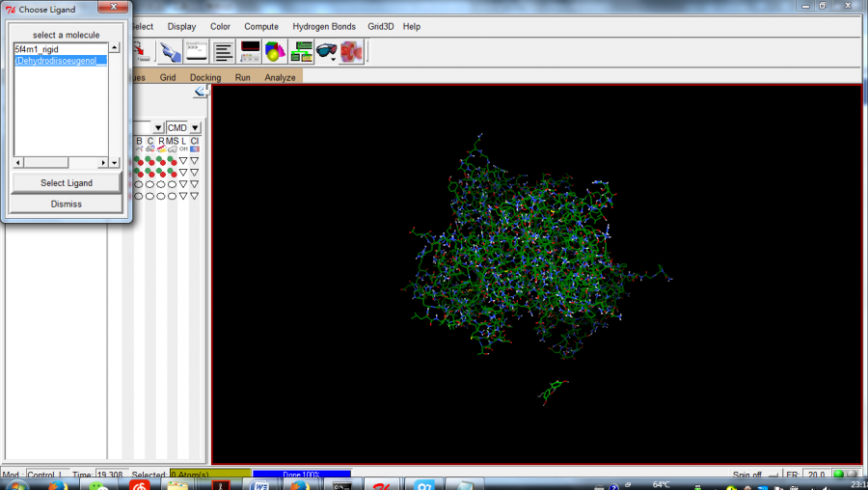Image resolution: width=868 pixels, height=490 pixels.
Task: Open L label menu in third row
Action: 183,184
